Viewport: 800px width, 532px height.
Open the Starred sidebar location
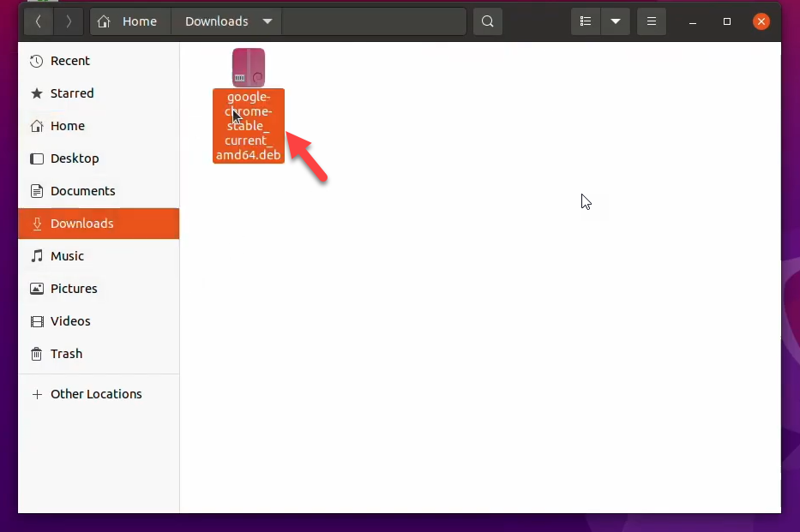point(72,93)
